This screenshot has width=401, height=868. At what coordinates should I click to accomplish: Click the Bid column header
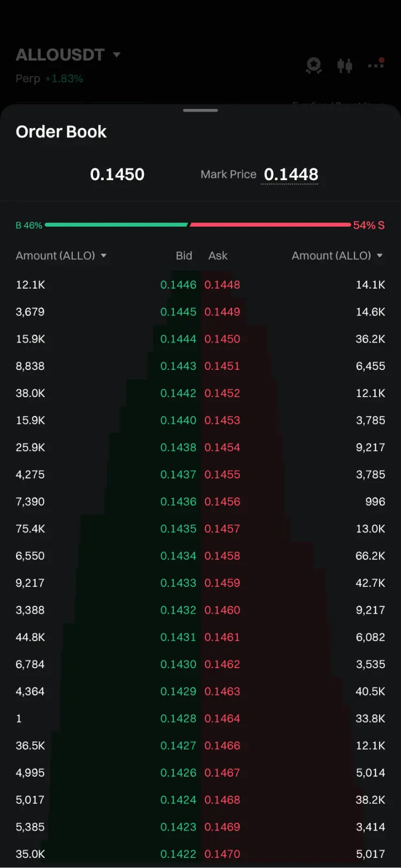click(x=184, y=255)
